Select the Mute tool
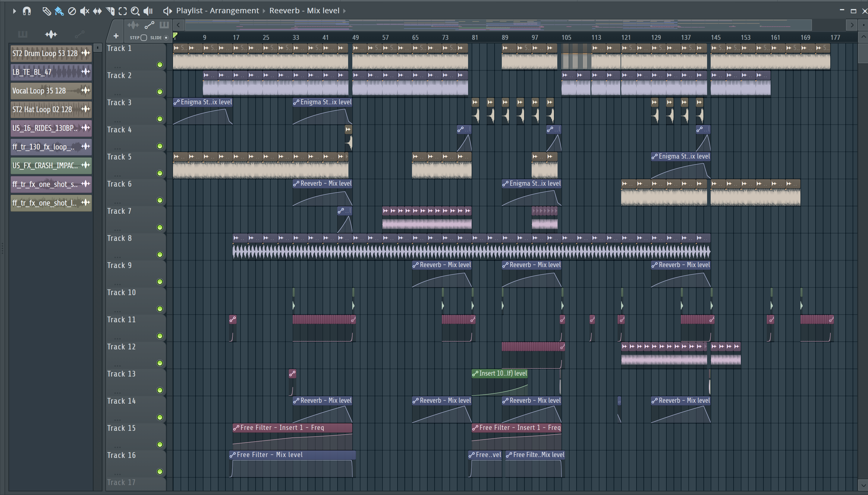The width and height of the screenshot is (868, 495). point(84,11)
